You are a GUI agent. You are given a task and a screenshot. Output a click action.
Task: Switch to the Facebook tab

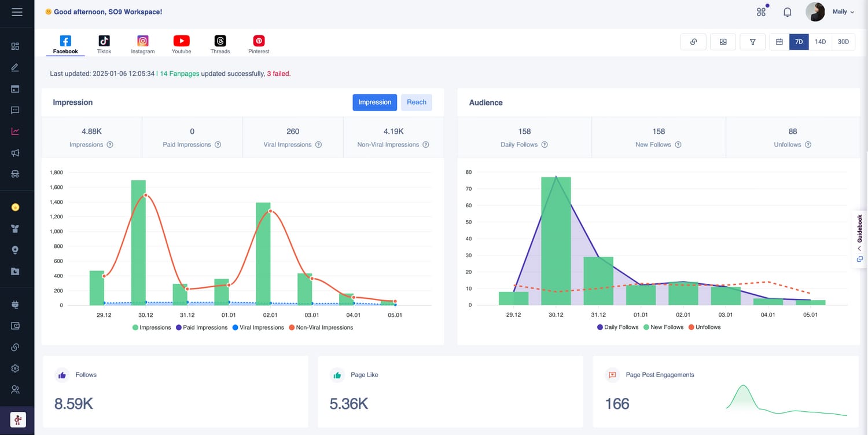[65, 44]
